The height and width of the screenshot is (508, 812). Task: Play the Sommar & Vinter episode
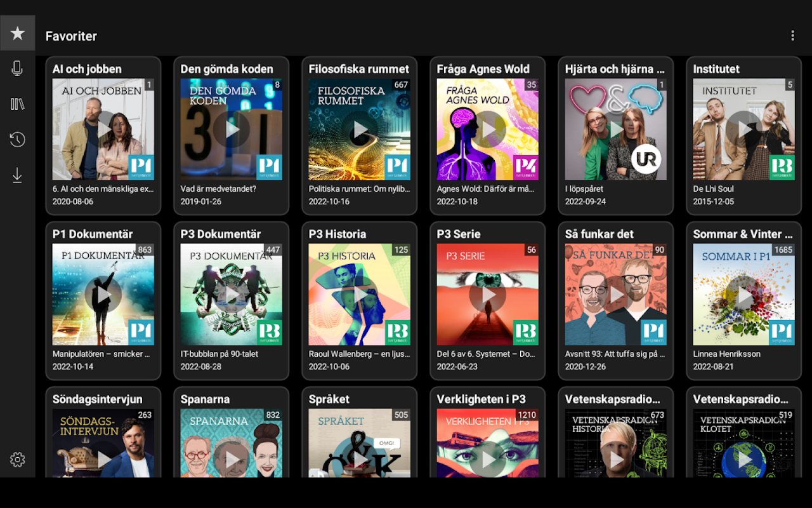744,295
